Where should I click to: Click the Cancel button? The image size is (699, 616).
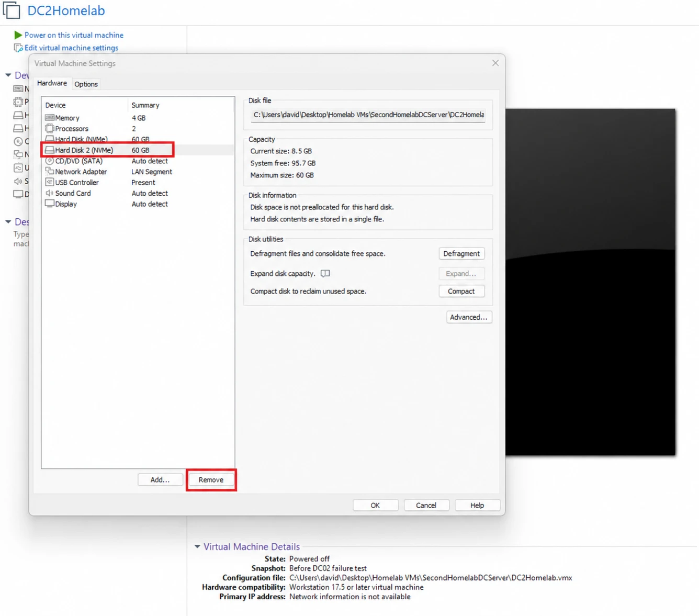pos(426,505)
